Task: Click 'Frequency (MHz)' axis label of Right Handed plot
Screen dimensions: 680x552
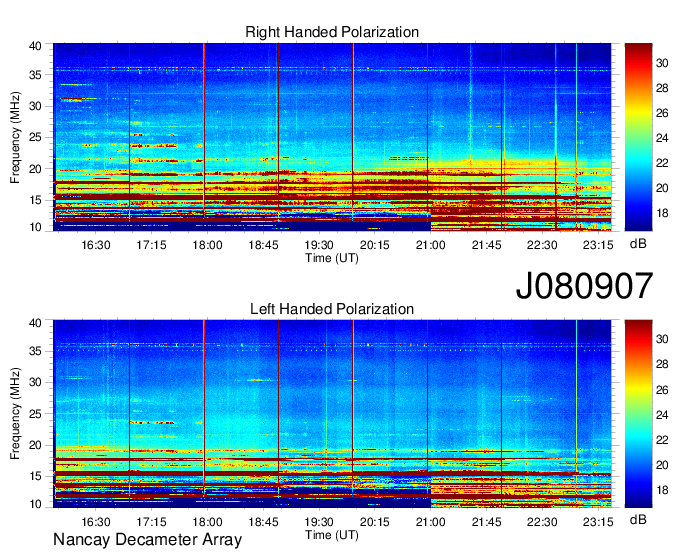Action: pyautogui.click(x=15, y=137)
